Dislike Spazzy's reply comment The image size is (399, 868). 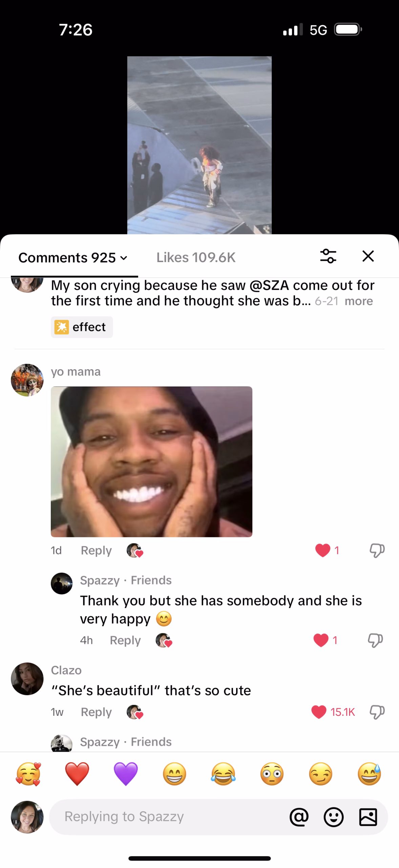(x=375, y=640)
